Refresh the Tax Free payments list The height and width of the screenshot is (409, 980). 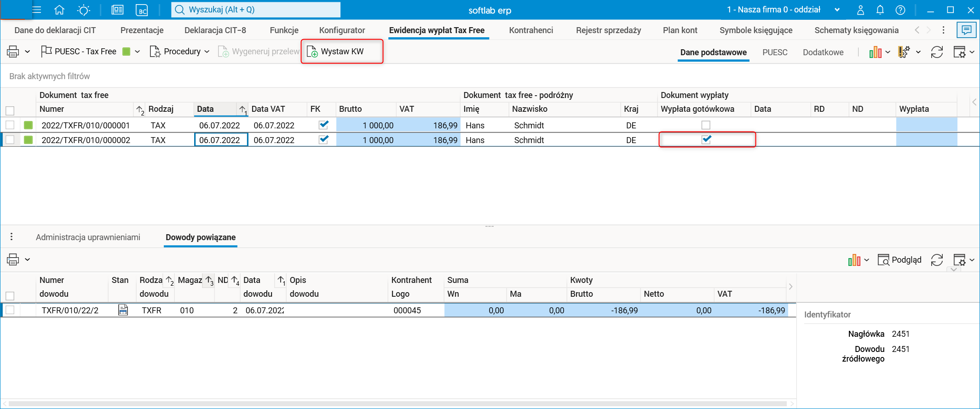(x=937, y=52)
